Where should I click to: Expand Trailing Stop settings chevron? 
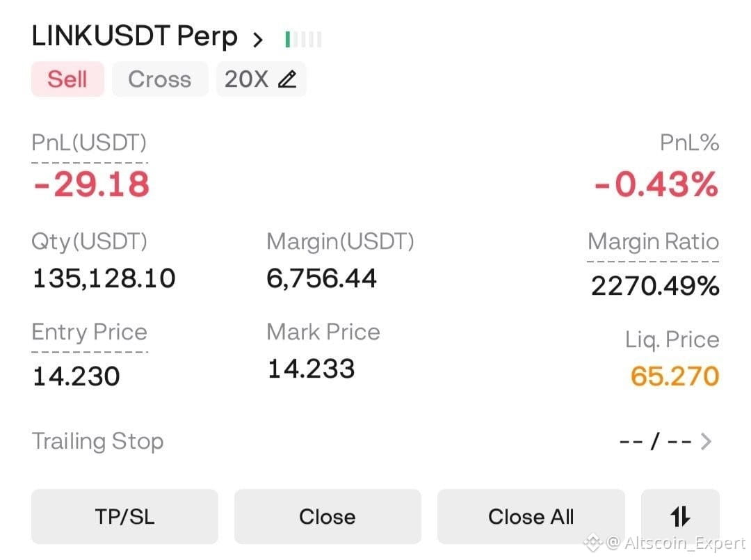[x=706, y=441]
